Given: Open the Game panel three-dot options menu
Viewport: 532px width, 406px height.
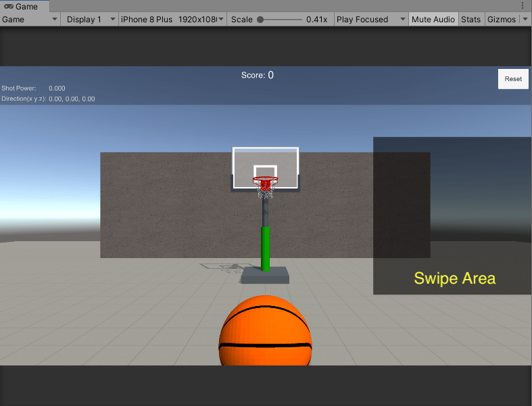Looking at the screenshot, I should click(x=523, y=6).
